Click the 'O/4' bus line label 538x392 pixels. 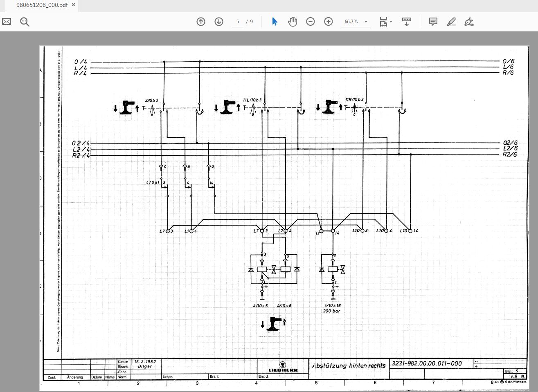coord(81,62)
